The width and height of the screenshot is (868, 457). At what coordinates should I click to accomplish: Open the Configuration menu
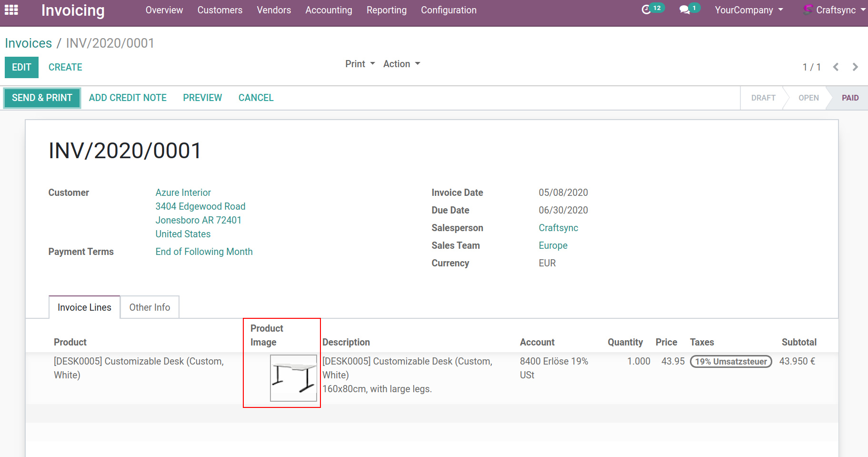(x=448, y=10)
